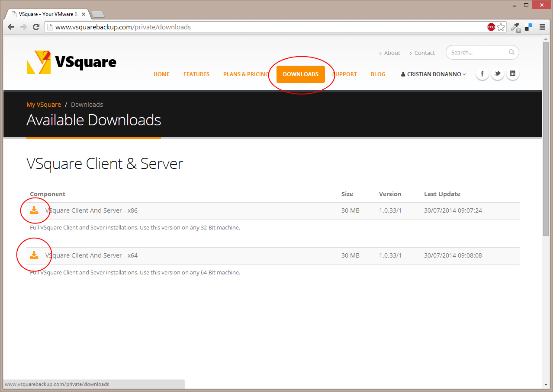Select the DOWNLOADS navigation item
The width and height of the screenshot is (553, 392).
pyautogui.click(x=301, y=74)
